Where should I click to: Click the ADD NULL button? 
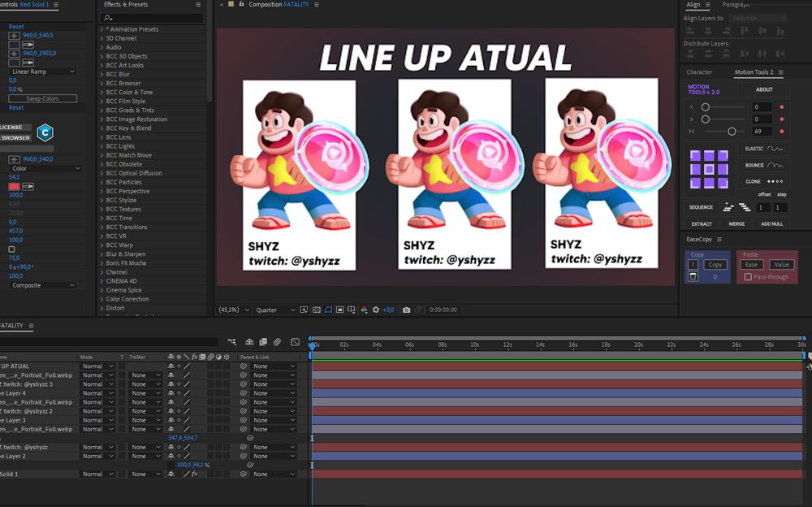click(x=771, y=224)
